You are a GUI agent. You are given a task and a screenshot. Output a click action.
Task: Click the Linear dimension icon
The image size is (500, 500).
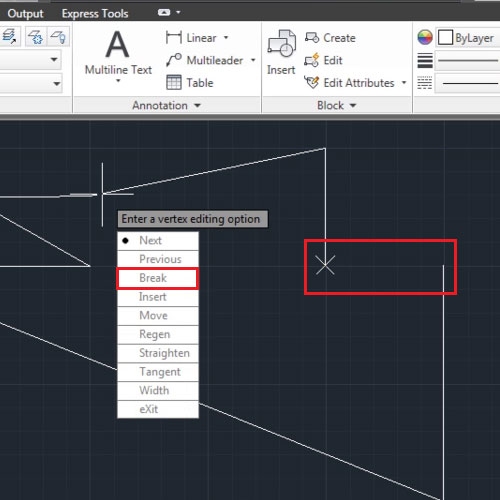[x=174, y=37]
